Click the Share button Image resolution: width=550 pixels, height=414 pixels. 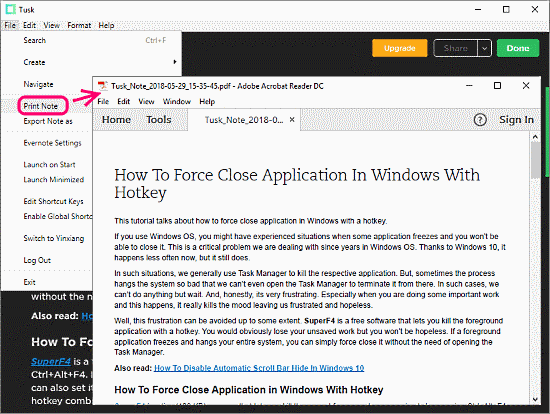pyautogui.click(x=455, y=48)
